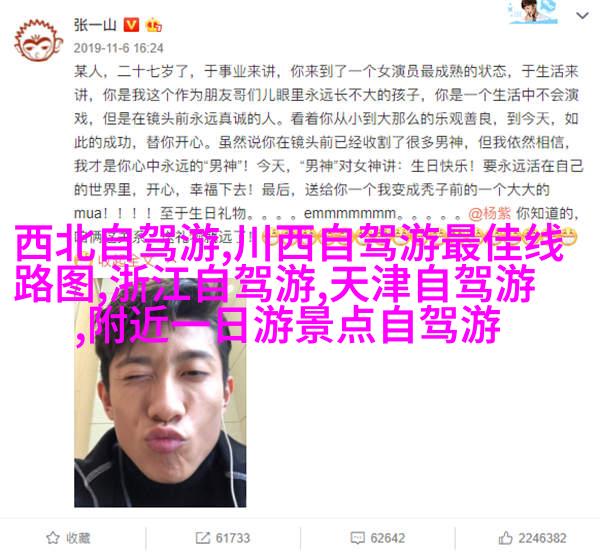600x558 pixels.
Task: Click the favorite star icon
Action: coord(52,538)
